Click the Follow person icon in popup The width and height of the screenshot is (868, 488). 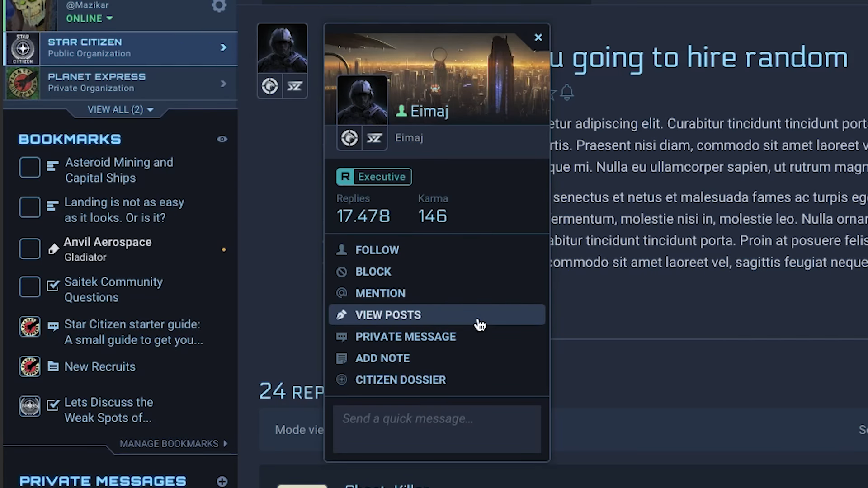pyautogui.click(x=342, y=250)
